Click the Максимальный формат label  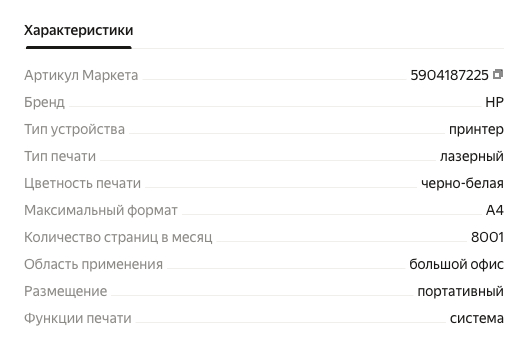pyautogui.click(x=101, y=210)
